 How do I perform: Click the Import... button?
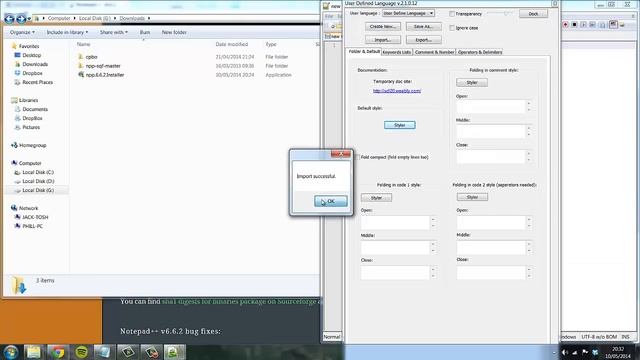pyautogui.click(x=383, y=40)
